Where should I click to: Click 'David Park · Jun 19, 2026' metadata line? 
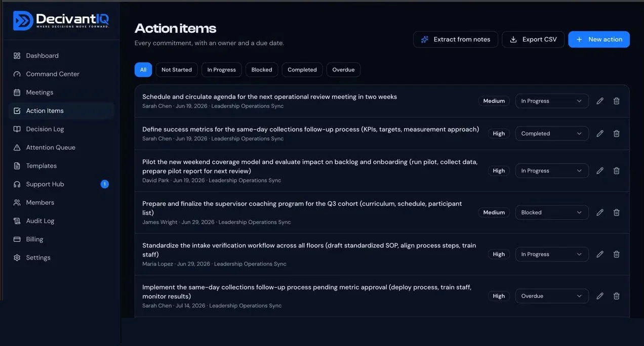[x=212, y=180]
